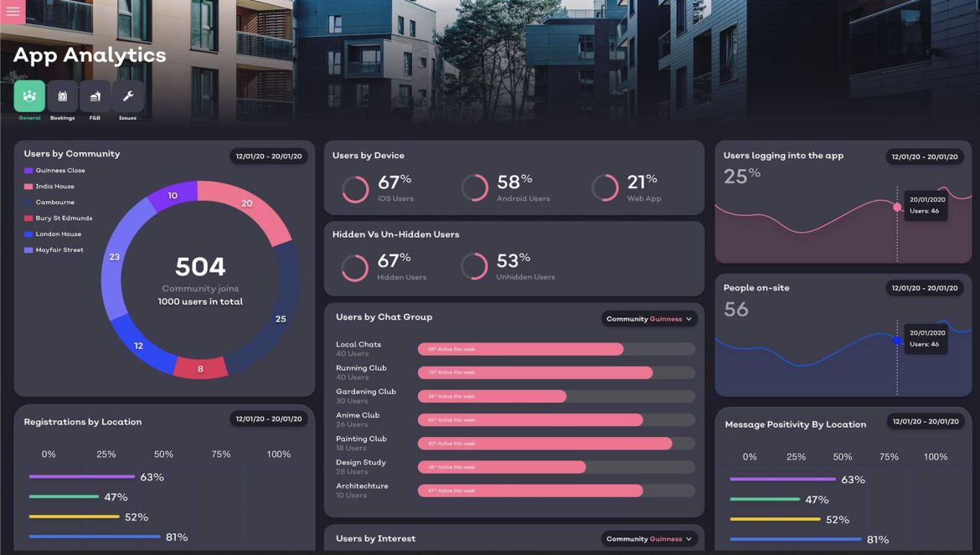Click the iOS Users ring indicator
Image resolution: width=980 pixels, height=555 pixels.
click(x=355, y=188)
